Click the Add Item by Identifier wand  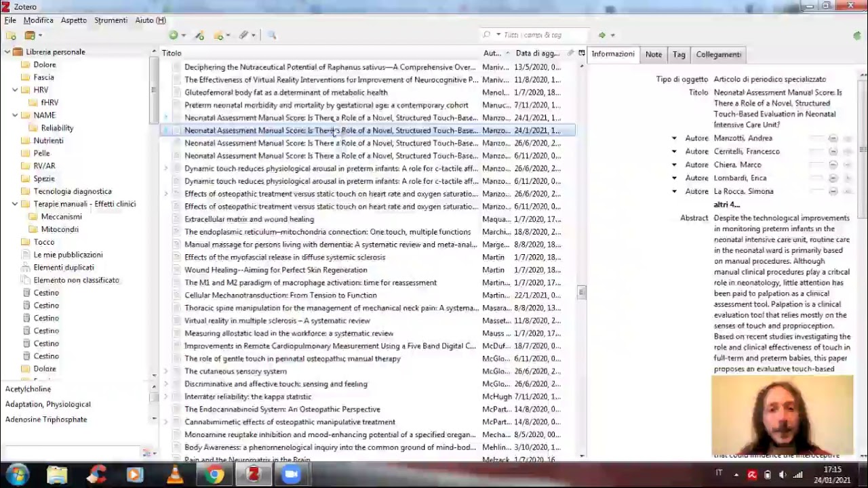pyautogui.click(x=199, y=35)
